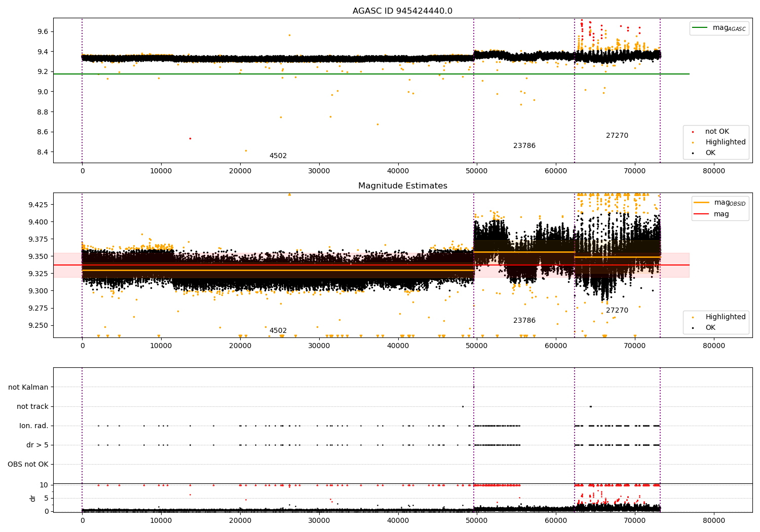Image resolution: width=760 pixels, height=532 pixels.
Task: Select the 'not OK' legend entry in top plot
Action: 717,132
